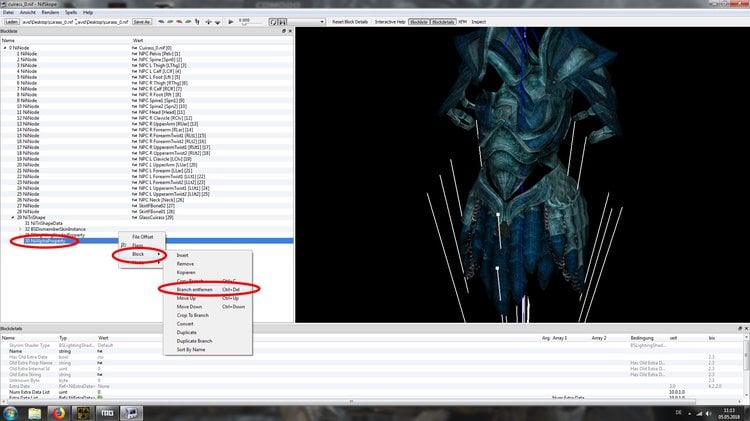Image resolution: width=750 pixels, height=421 pixels.
Task: Click the loop animation toggle icon
Action: click(x=273, y=22)
